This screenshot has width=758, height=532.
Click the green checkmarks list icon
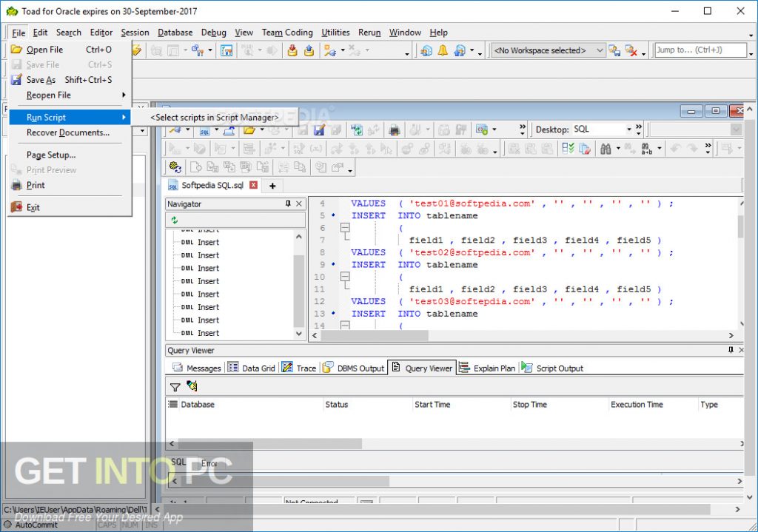[568, 149]
